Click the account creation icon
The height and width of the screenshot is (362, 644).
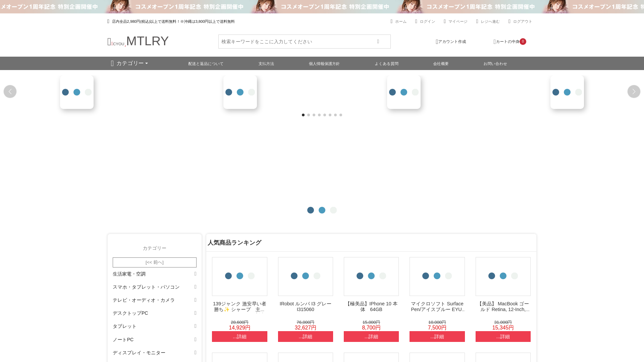click(437, 42)
